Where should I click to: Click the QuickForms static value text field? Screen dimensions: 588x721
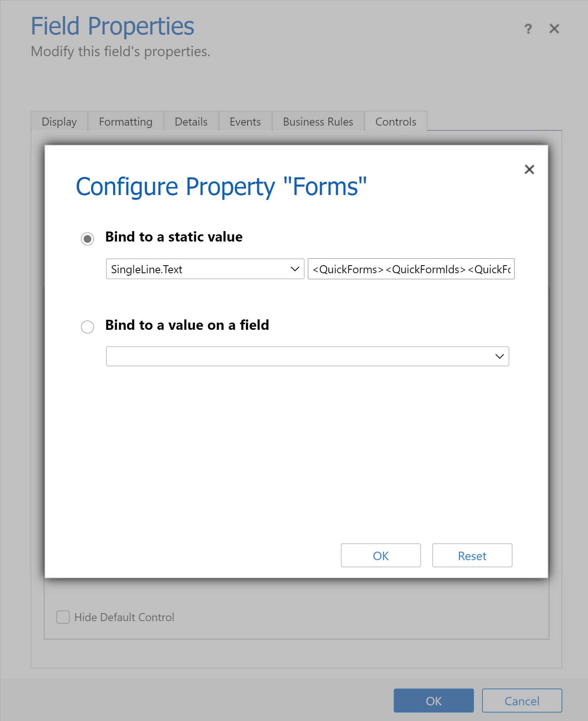click(411, 269)
